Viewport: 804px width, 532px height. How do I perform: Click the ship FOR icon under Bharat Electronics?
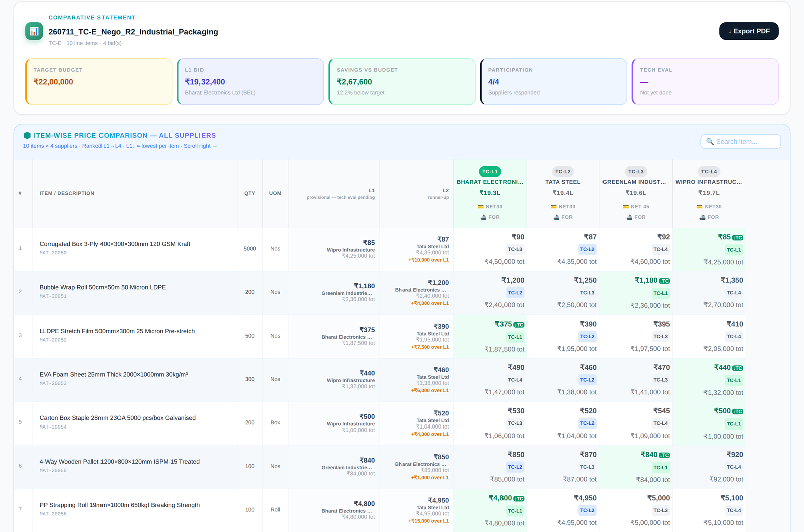[483, 217]
